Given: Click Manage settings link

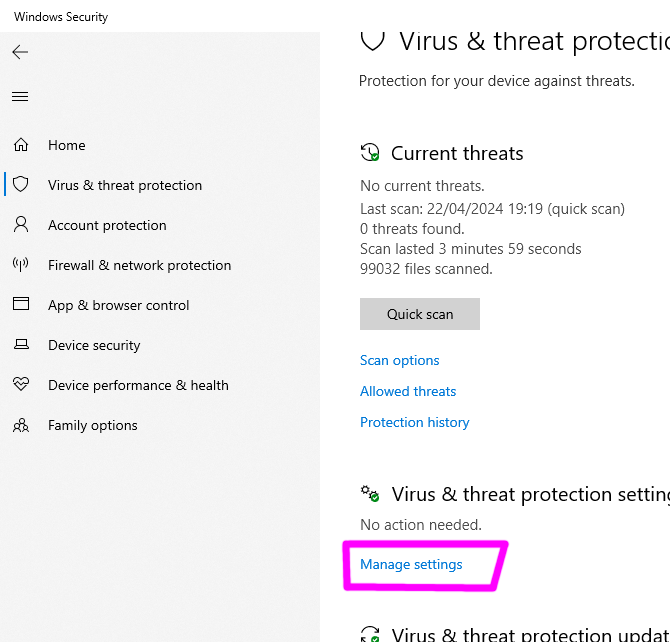Looking at the screenshot, I should pos(411,564).
